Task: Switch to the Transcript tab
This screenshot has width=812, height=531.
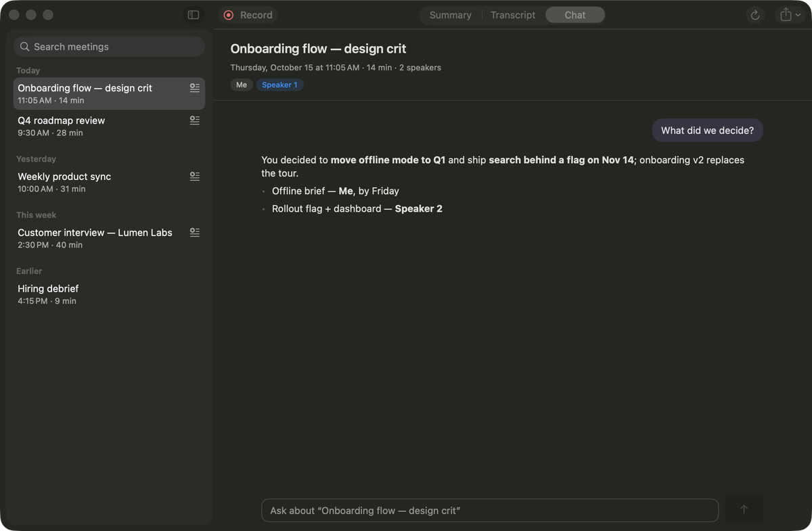Action: coord(512,15)
